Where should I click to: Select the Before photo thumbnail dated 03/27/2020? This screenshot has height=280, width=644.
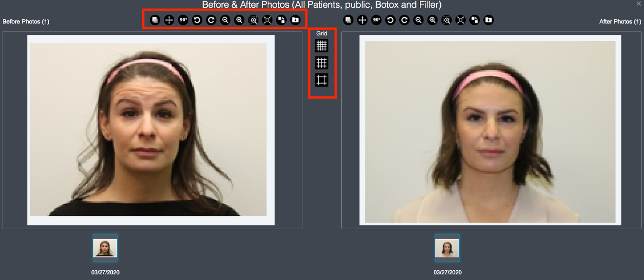105,248
